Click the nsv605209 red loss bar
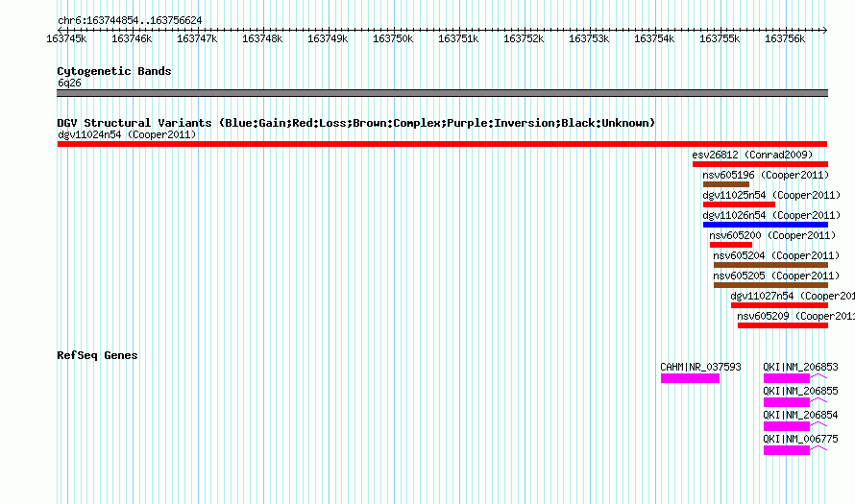Screen dimensions: 855x504 [783, 325]
